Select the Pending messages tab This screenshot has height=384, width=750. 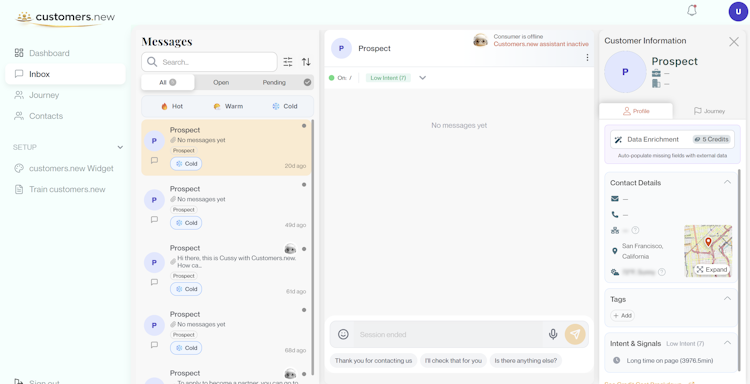tap(274, 82)
